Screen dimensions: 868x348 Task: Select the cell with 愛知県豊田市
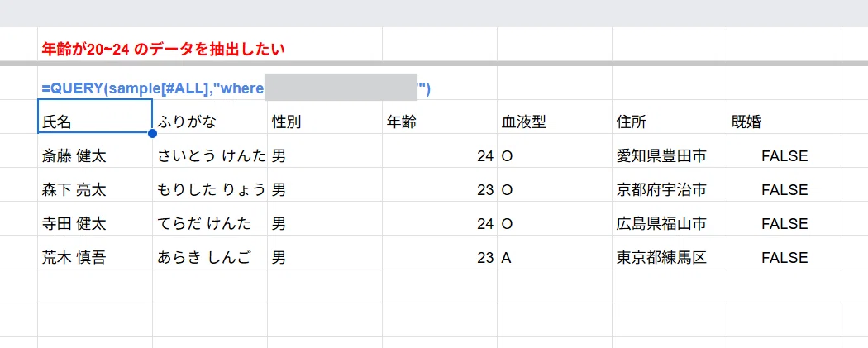[670, 150]
